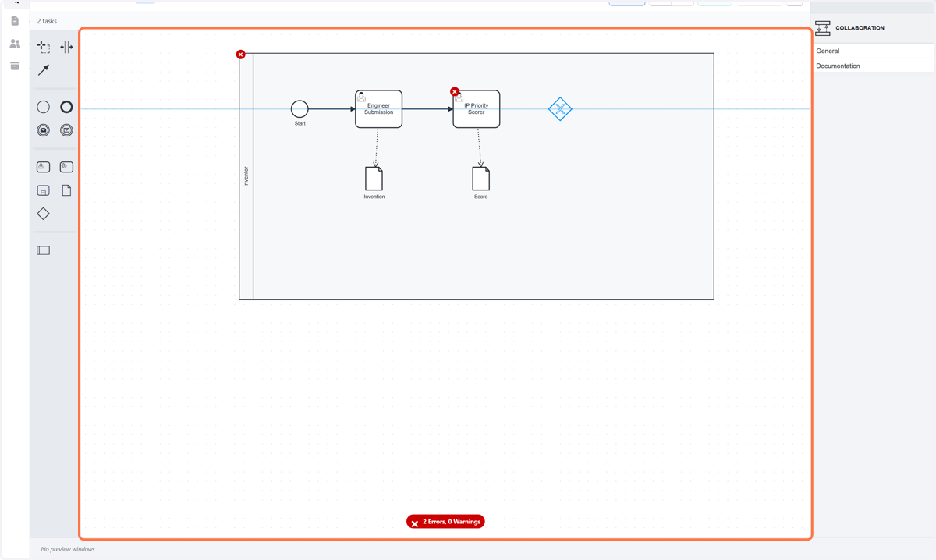
Task: Select the user task palette shape
Action: pos(44,167)
